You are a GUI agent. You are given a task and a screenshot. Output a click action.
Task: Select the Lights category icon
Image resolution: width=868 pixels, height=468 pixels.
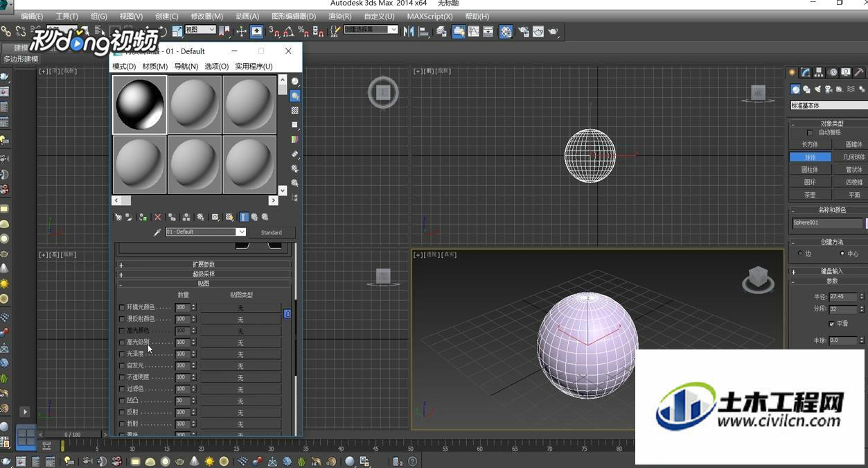point(818,89)
